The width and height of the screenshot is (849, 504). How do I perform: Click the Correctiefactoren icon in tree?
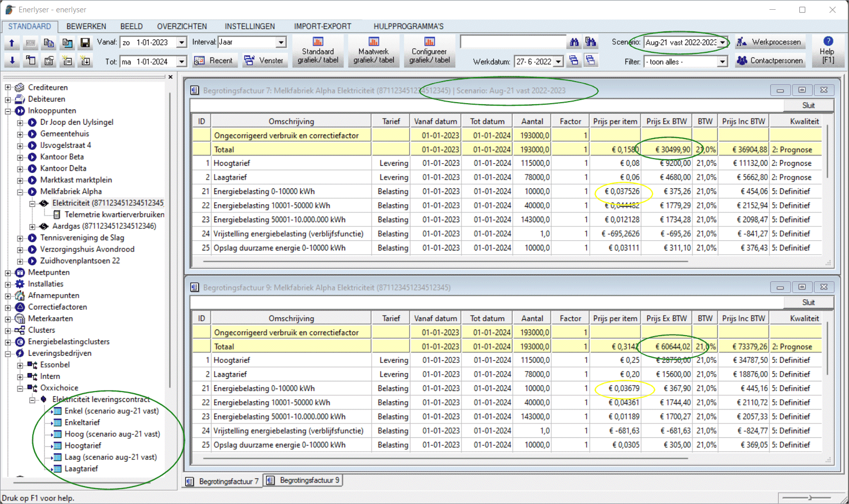pyautogui.click(x=20, y=307)
